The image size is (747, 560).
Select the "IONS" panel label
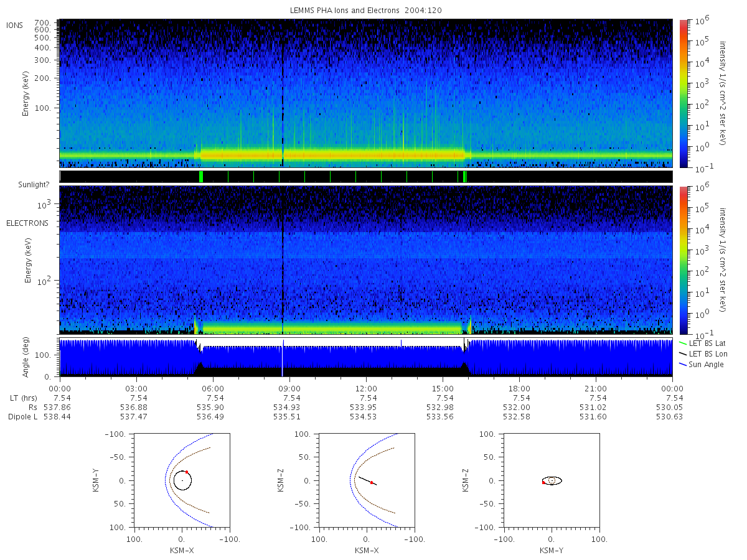pos(14,25)
